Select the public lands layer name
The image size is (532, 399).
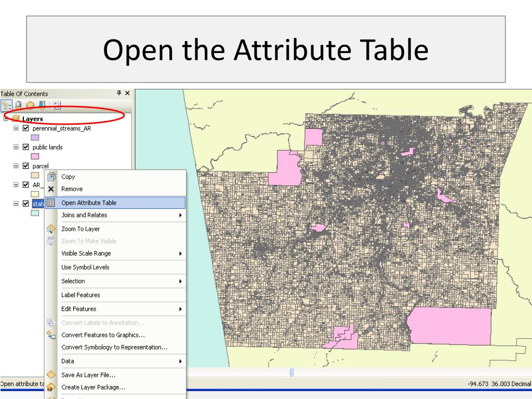47,147
